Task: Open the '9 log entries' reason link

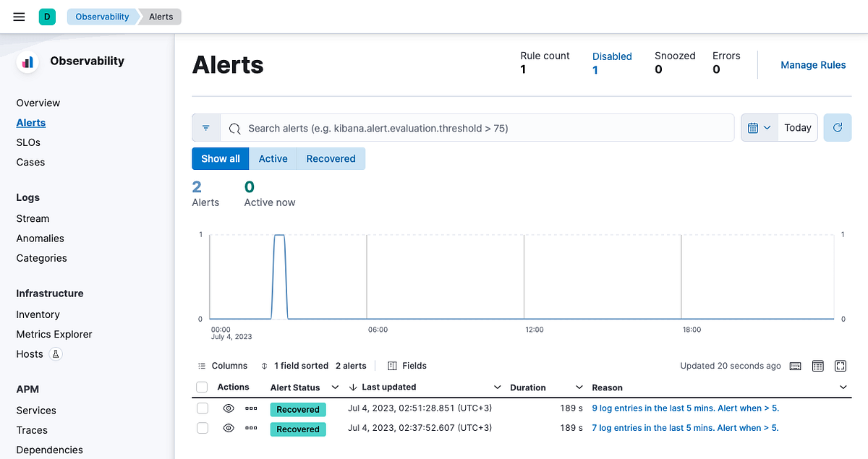Action: click(684, 408)
